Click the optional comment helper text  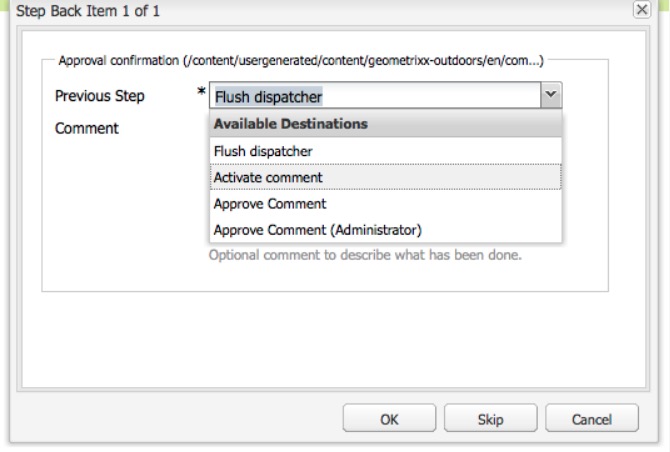tap(365, 255)
